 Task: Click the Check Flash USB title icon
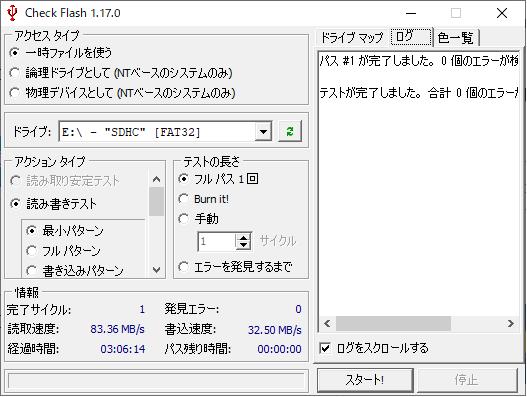12,13
